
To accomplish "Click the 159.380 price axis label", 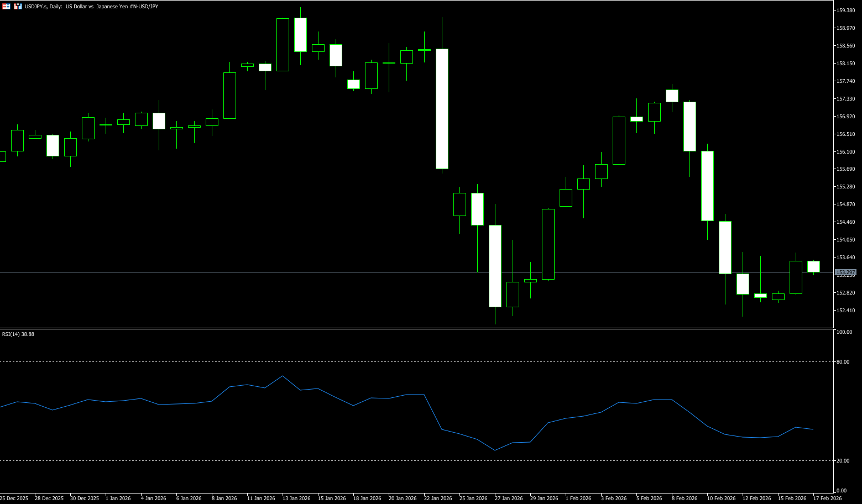I will coord(845,11).
